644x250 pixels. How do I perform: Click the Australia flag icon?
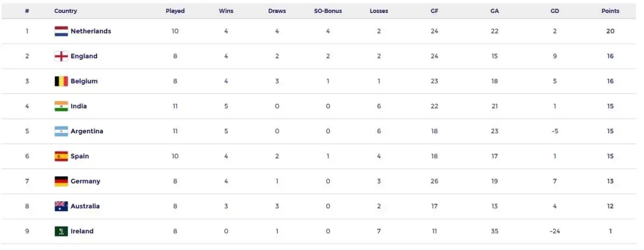(x=61, y=206)
